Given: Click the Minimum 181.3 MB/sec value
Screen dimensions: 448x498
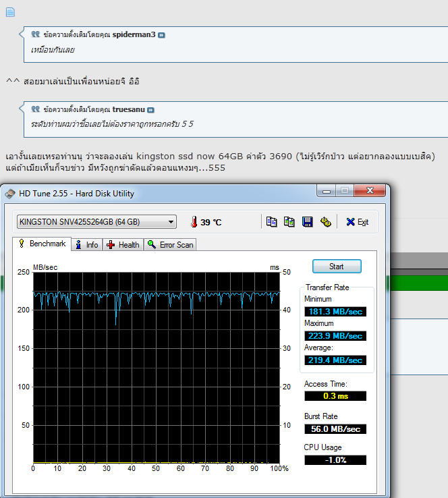Looking at the screenshot, I should coord(335,312).
